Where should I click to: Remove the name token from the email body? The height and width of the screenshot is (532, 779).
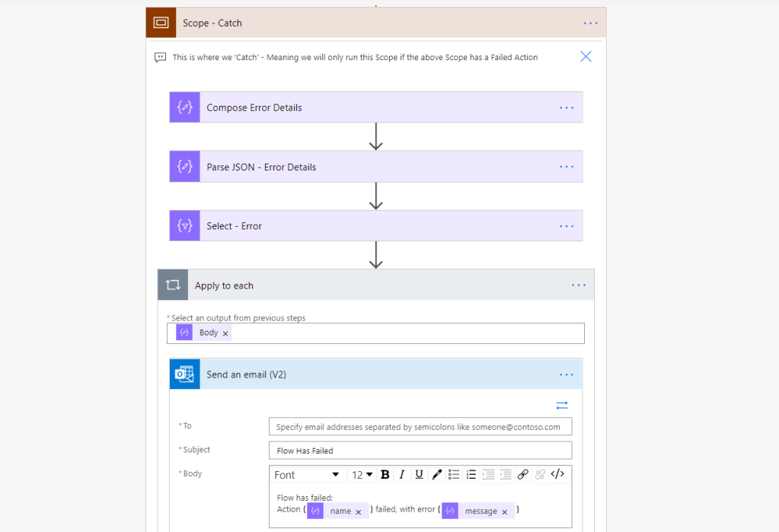tap(358, 511)
